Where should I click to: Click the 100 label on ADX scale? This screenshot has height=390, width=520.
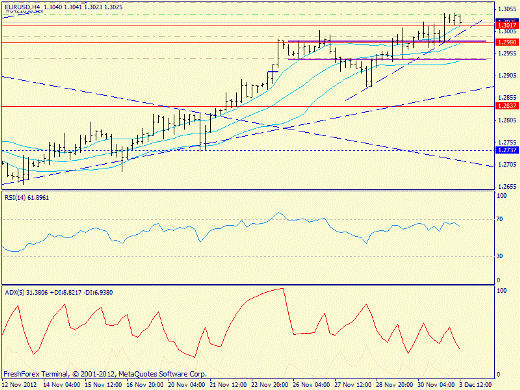(x=502, y=291)
